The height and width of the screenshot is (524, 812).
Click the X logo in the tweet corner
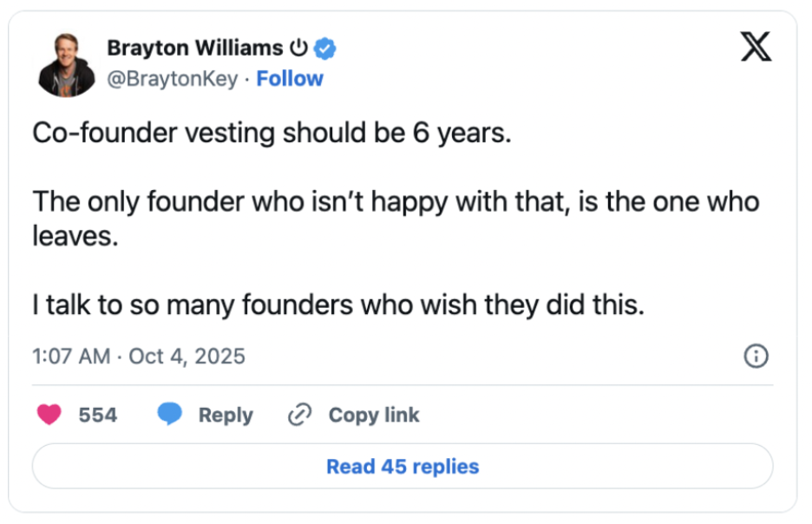756,46
